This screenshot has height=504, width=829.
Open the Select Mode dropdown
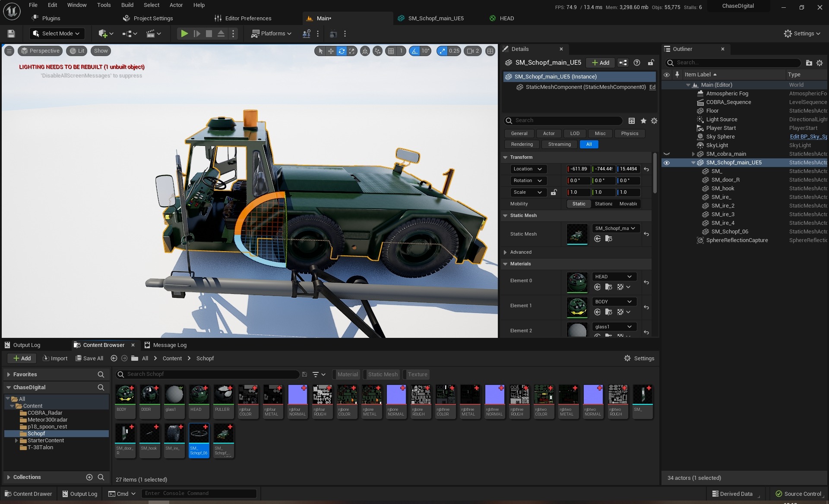tap(57, 34)
